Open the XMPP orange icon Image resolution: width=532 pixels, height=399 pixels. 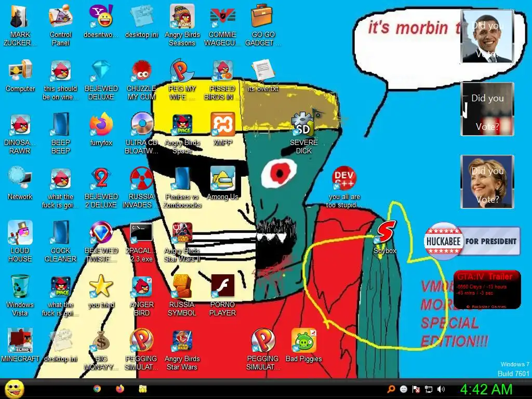(x=222, y=129)
